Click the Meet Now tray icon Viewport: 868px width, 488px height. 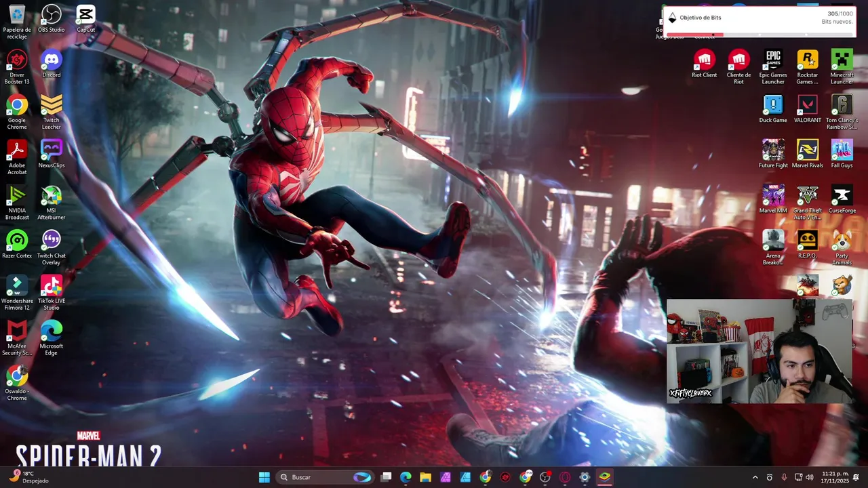[x=770, y=477]
